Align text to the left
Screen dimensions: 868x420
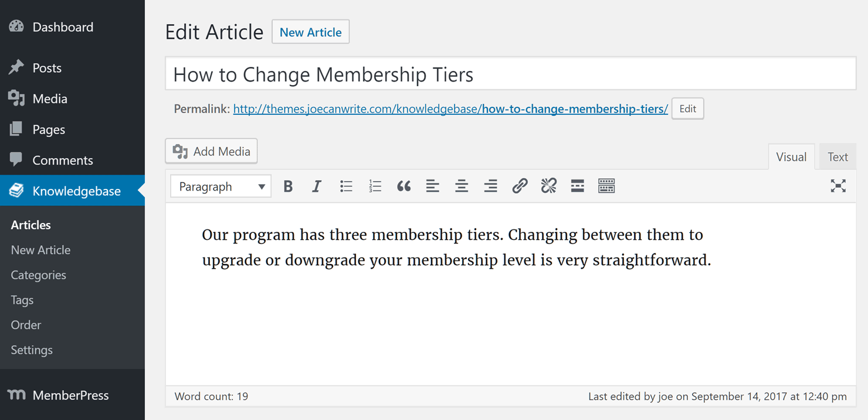click(x=432, y=187)
